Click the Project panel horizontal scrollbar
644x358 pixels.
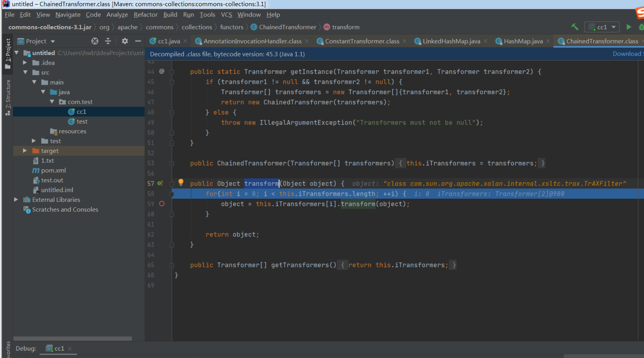[x=72, y=338]
